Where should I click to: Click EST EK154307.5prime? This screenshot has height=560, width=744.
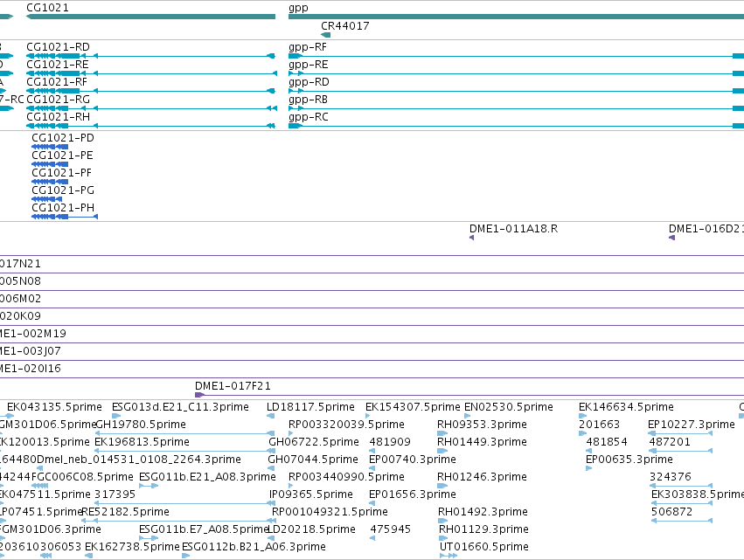coord(413,407)
